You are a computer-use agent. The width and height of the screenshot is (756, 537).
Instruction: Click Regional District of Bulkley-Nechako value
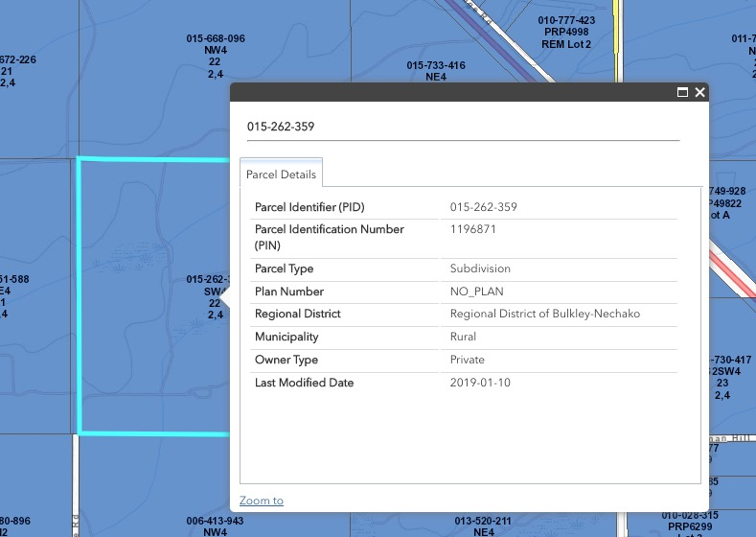(x=544, y=315)
